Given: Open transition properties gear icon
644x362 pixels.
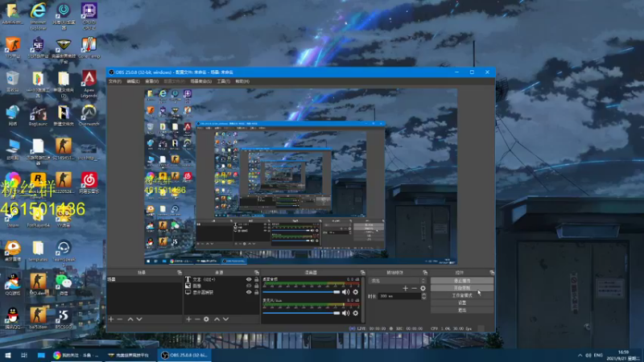Looking at the screenshot, I should pyautogui.click(x=423, y=288).
